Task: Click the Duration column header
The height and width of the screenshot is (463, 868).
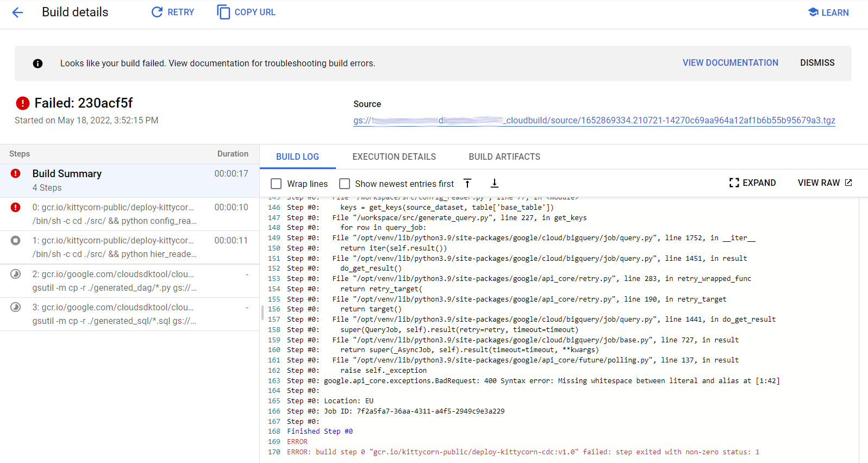Action: pos(233,154)
